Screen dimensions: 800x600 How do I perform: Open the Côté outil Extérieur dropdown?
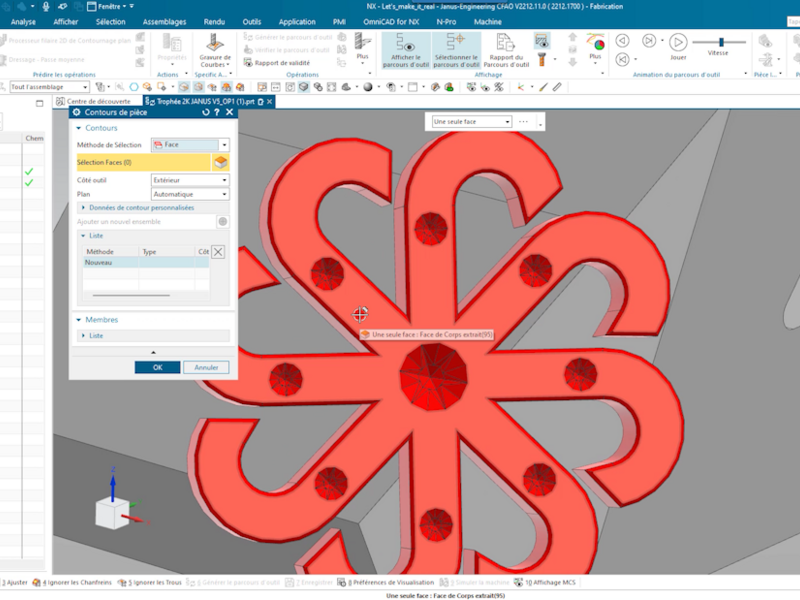point(190,180)
